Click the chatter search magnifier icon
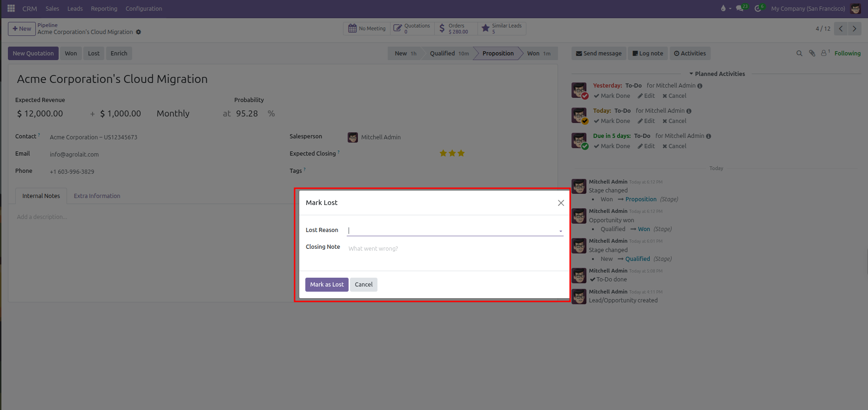The image size is (868, 410). tap(799, 54)
